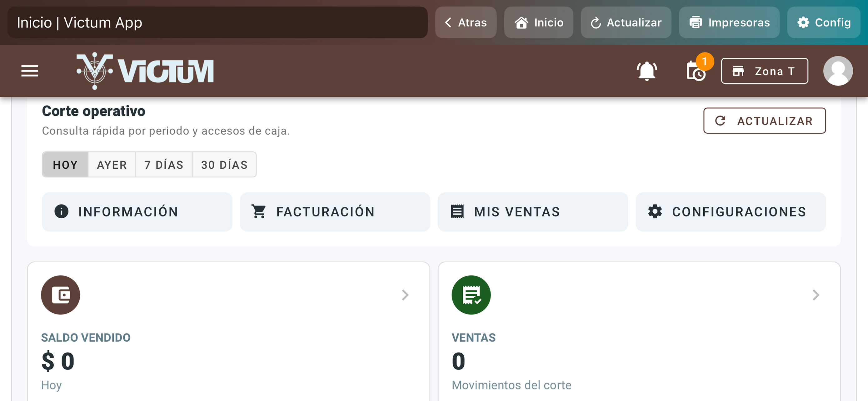This screenshot has height=401, width=868.
Task: Click the outlined ACTUALIZAR button
Action: (x=764, y=121)
